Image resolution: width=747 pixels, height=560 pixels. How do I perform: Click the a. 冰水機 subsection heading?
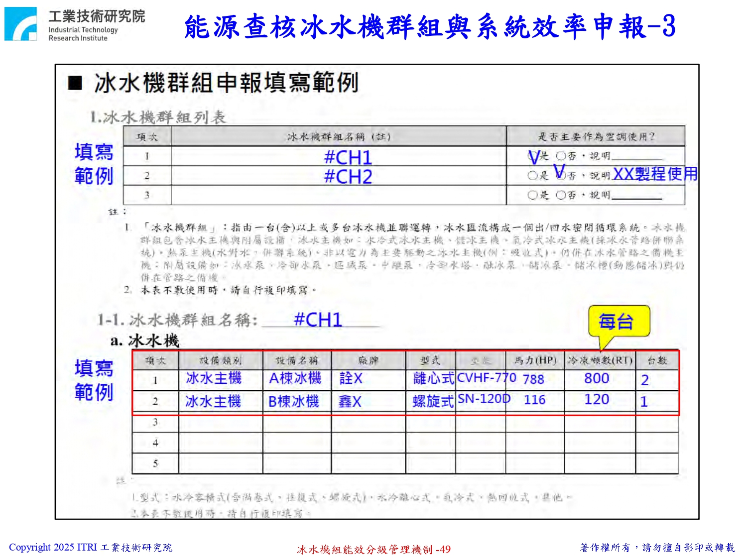(144, 341)
